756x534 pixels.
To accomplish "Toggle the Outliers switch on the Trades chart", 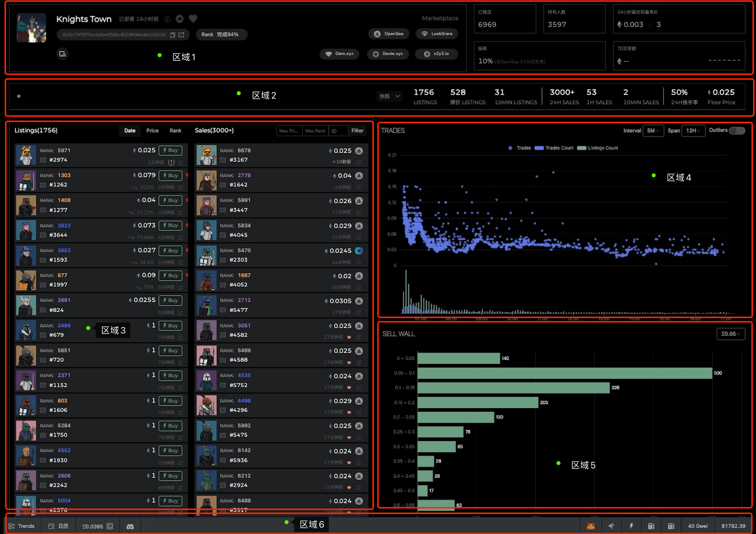I will click(737, 130).
